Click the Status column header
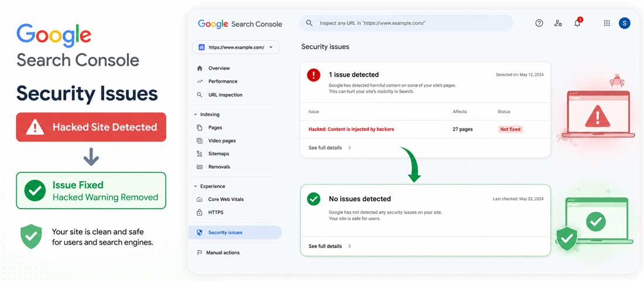 coord(503,112)
